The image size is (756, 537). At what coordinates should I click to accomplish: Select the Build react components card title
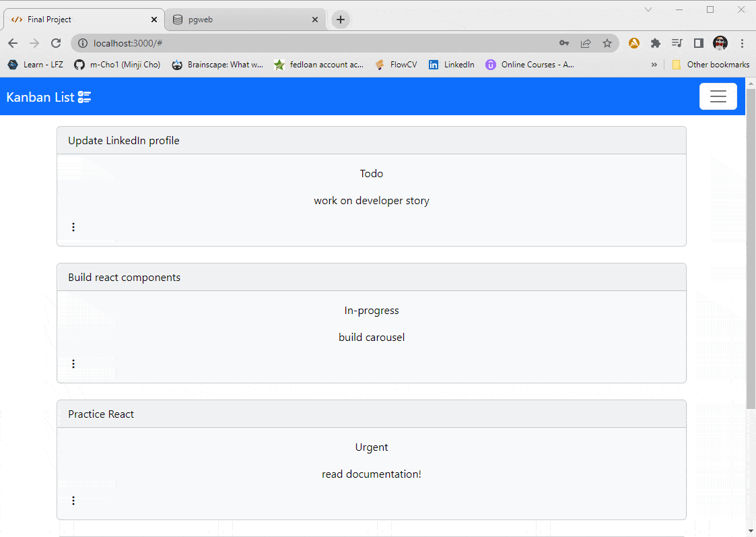(x=124, y=278)
